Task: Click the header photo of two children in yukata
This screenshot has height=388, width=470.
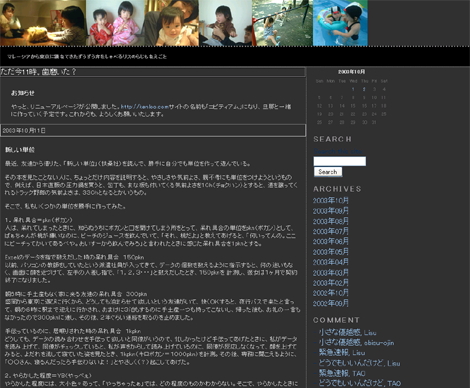Action: [x=115, y=23]
